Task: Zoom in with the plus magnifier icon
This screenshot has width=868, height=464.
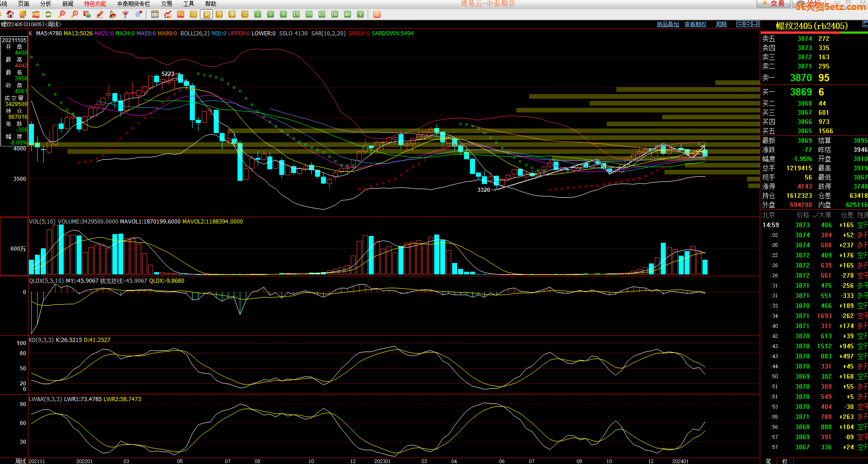Action: pyautogui.click(x=61, y=14)
